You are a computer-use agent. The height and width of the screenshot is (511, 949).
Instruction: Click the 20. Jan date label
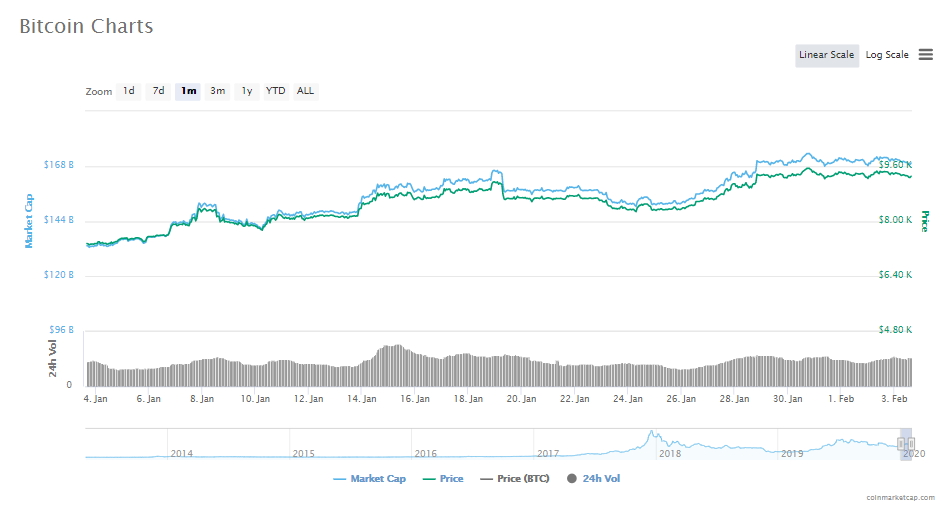[522, 399]
